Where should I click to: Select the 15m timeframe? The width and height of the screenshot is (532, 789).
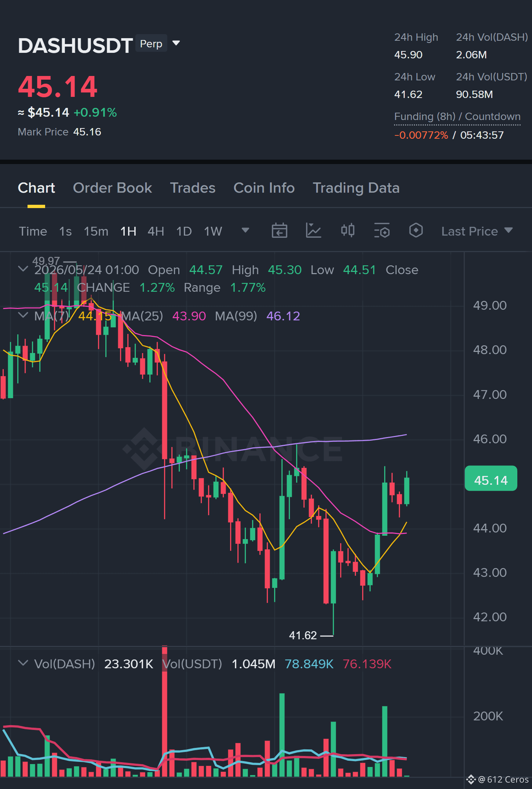click(x=96, y=231)
